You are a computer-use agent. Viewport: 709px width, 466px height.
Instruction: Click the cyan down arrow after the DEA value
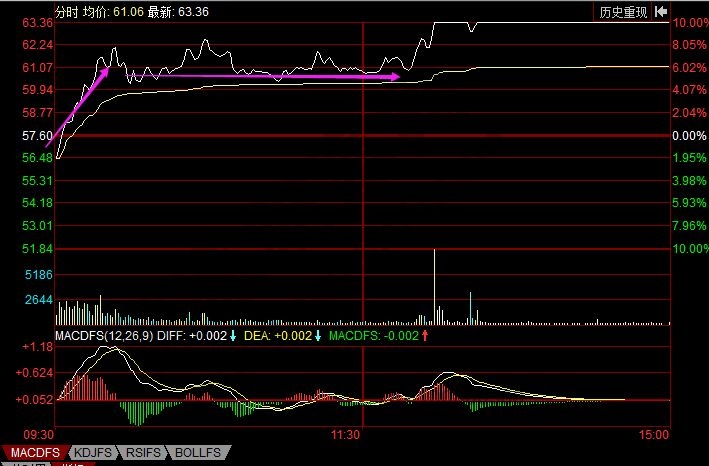point(318,336)
